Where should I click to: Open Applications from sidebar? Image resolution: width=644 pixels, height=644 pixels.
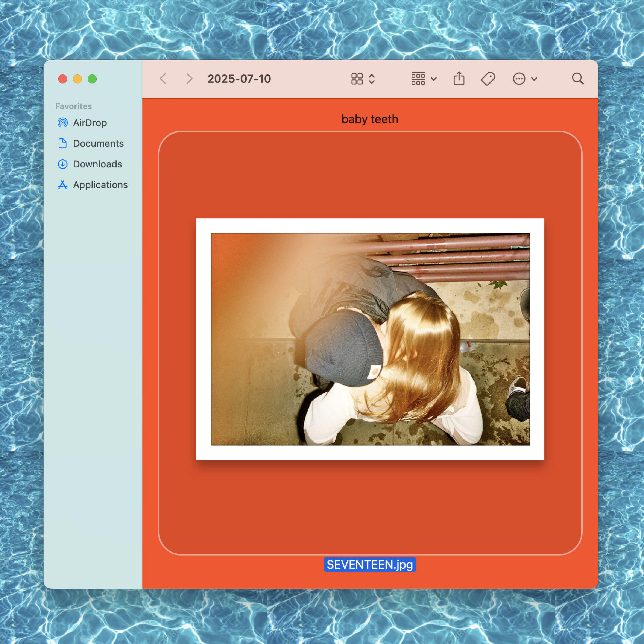100,185
